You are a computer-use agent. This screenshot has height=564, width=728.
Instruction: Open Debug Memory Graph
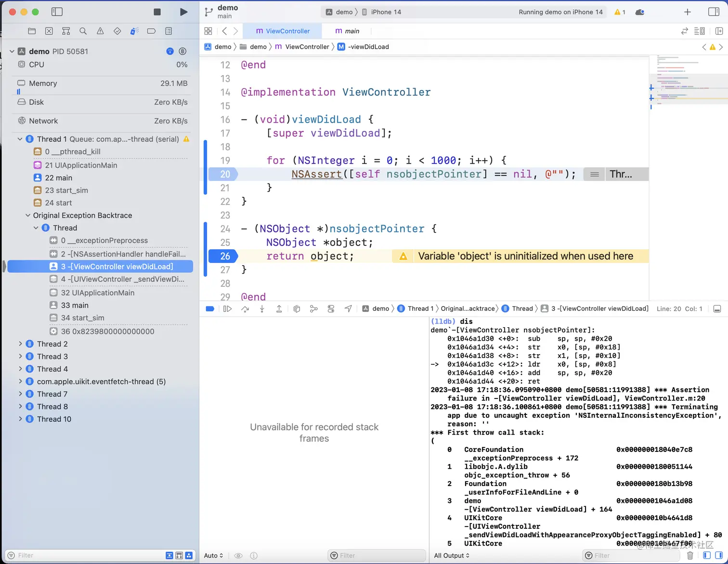point(314,309)
